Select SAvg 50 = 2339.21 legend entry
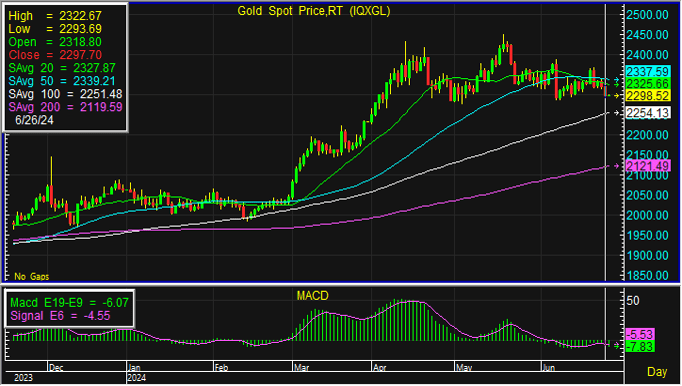The height and width of the screenshot is (386, 682). click(62, 81)
